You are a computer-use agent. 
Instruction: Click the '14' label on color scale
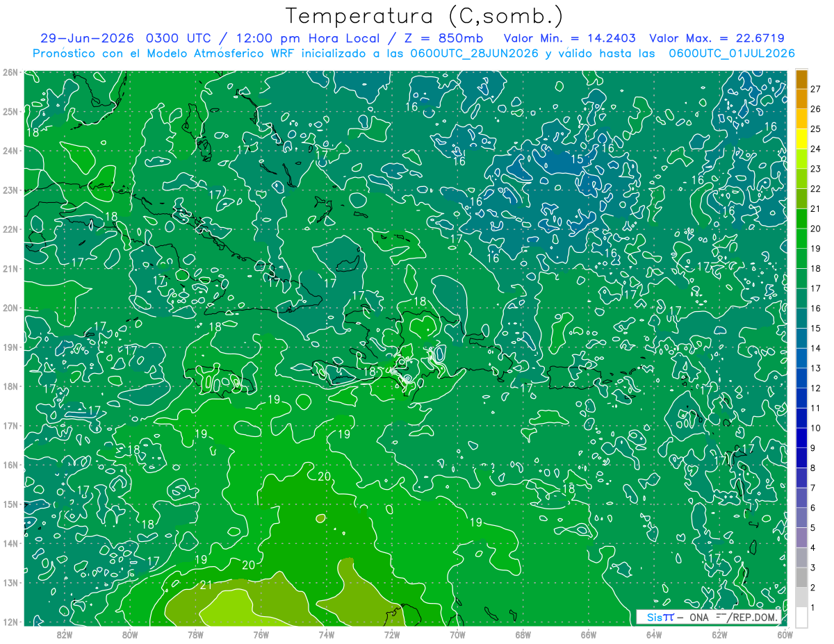[816, 348]
